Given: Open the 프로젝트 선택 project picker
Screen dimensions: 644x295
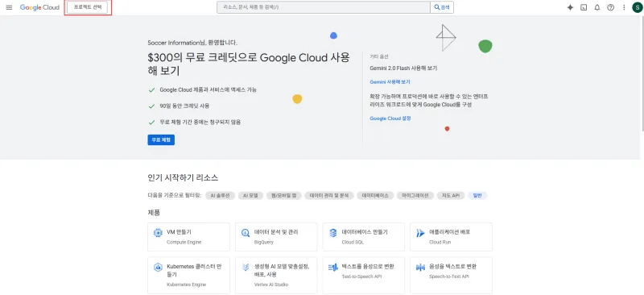Looking at the screenshot, I should click(88, 7).
